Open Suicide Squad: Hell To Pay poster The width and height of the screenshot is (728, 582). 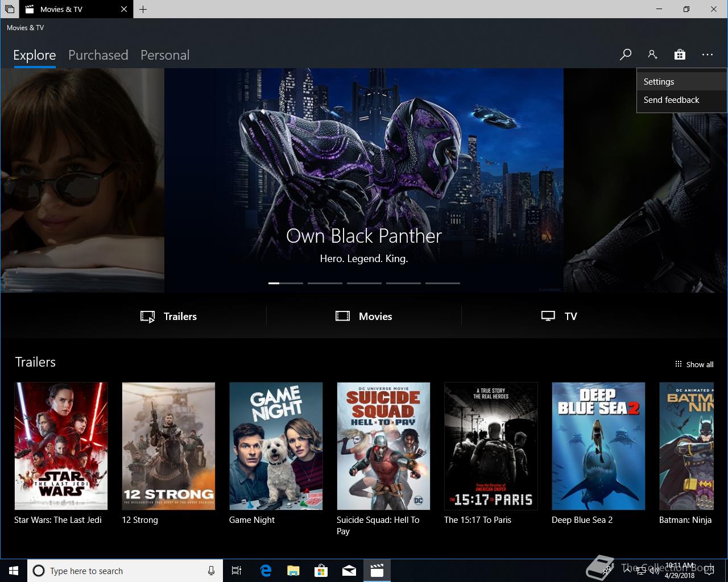383,446
